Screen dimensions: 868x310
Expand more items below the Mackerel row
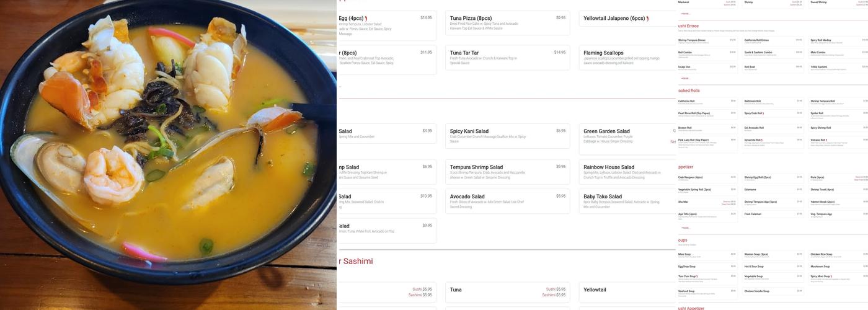tap(685, 14)
